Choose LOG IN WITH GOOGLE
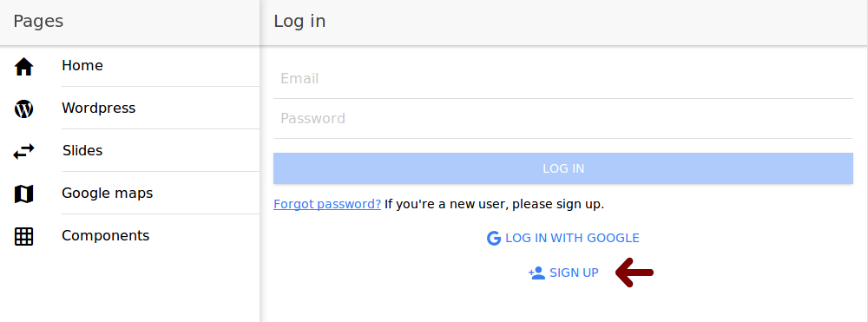 [x=563, y=239]
